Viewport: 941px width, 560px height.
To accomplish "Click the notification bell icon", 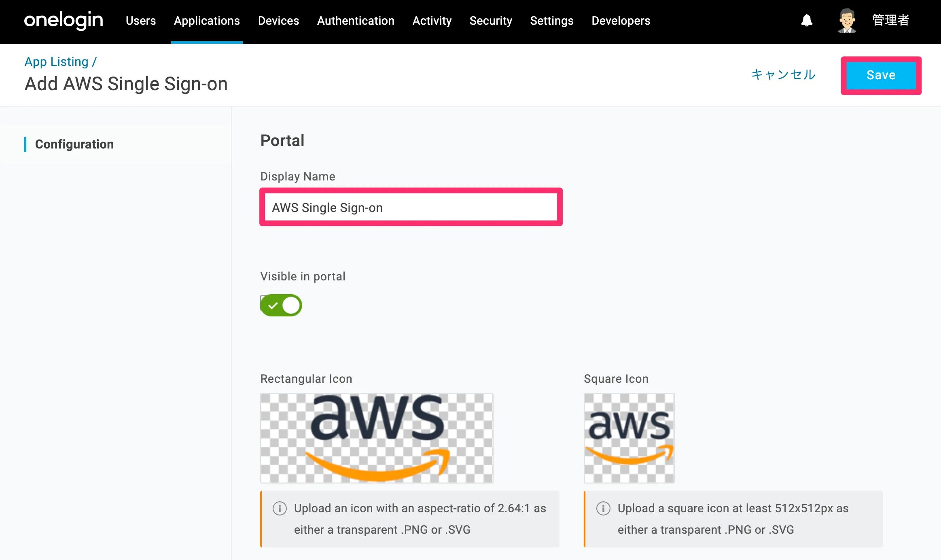I will coord(807,21).
